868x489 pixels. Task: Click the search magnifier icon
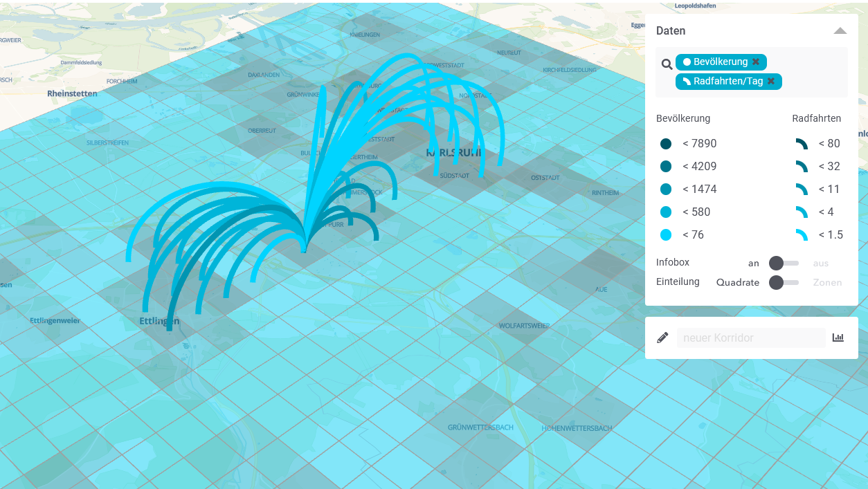667,64
